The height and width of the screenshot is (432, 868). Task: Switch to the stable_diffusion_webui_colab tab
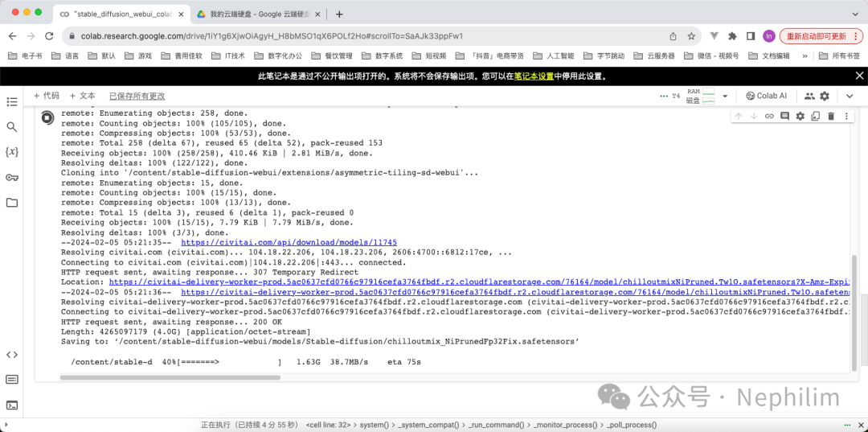pyautogui.click(x=122, y=14)
